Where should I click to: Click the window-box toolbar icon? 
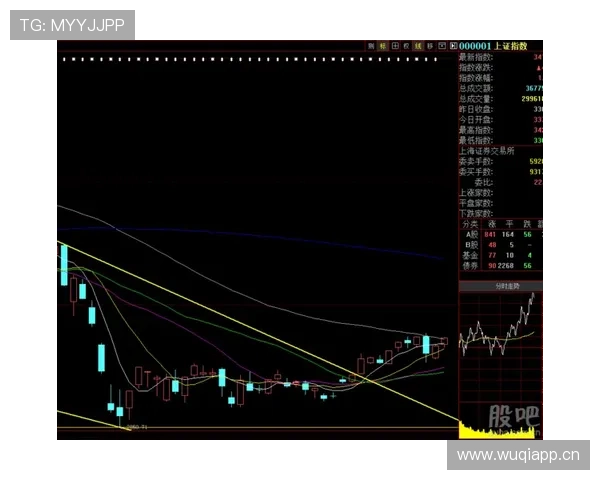pyautogui.click(x=442, y=46)
